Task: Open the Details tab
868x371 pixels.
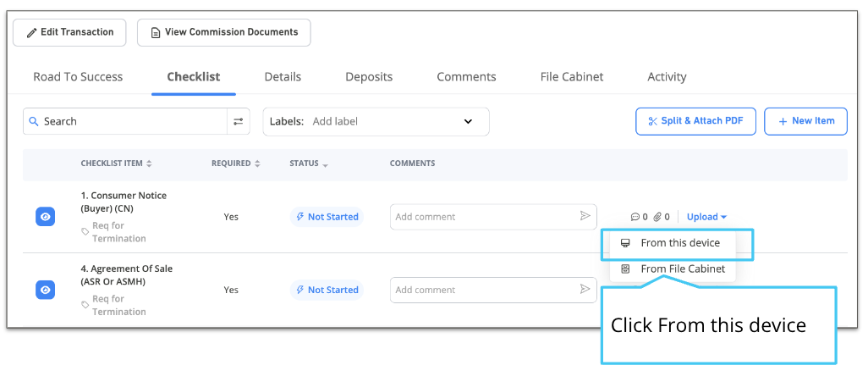Action: pyautogui.click(x=283, y=76)
